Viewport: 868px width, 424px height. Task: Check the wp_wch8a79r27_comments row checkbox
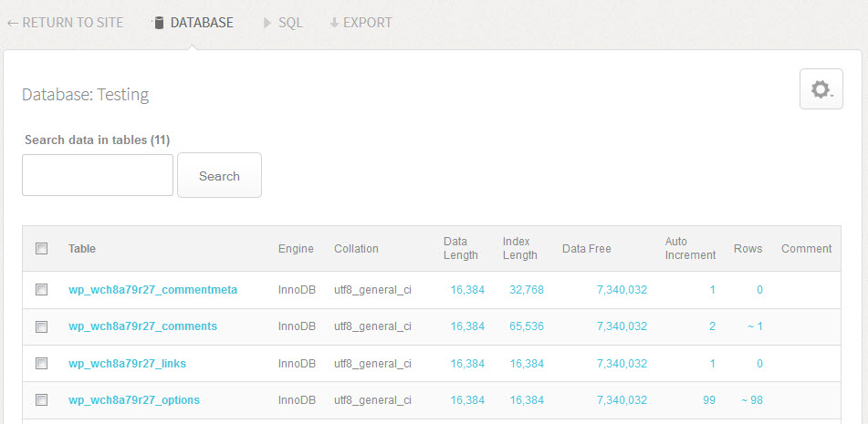click(x=41, y=326)
